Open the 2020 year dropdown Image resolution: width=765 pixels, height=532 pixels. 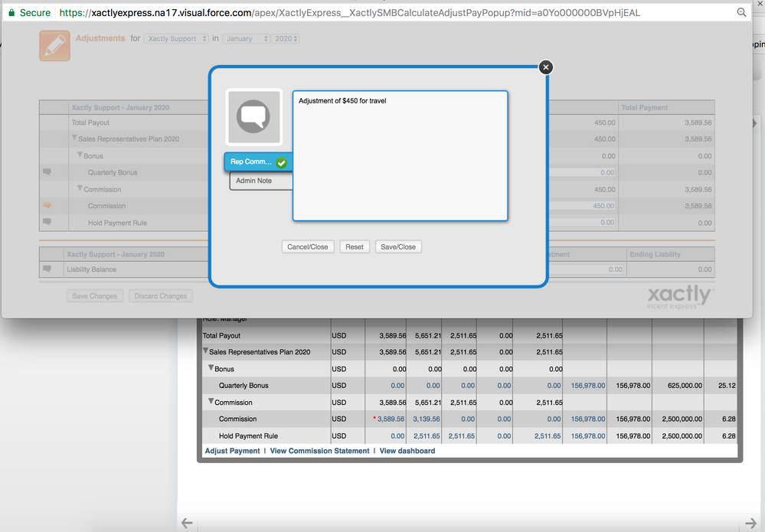[x=286, y=38]
